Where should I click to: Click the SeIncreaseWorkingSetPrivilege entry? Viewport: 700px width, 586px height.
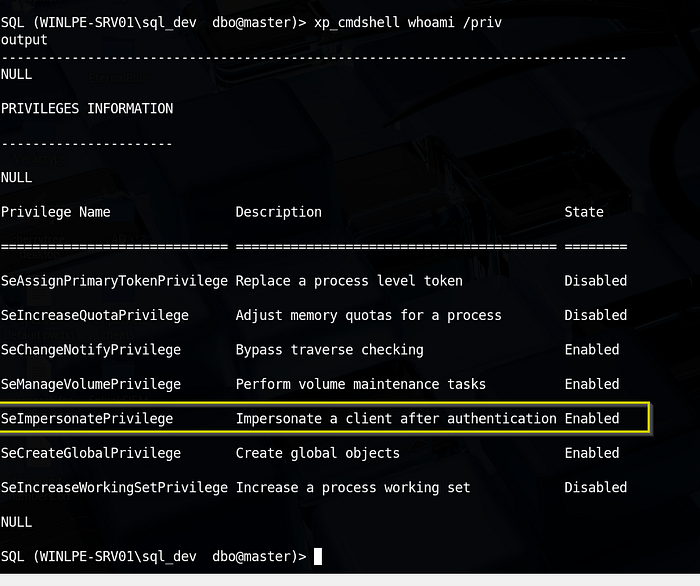click(x=114, y=487)
